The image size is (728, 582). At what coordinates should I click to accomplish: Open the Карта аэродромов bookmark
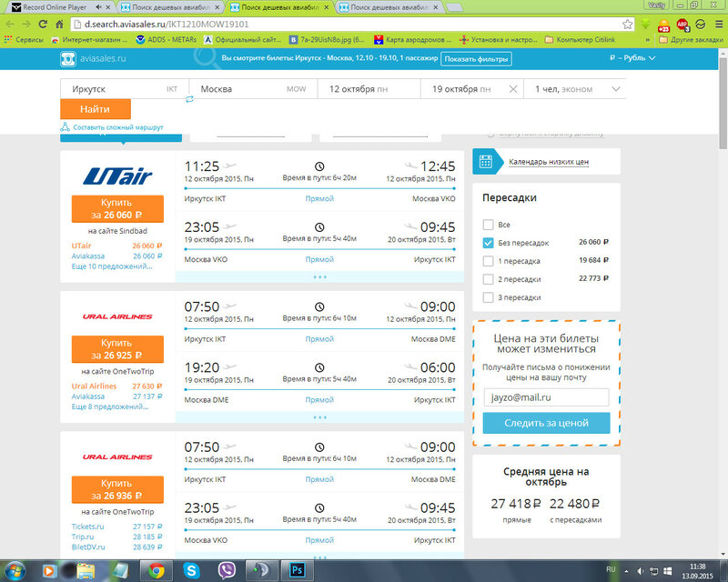coord(413,40)
